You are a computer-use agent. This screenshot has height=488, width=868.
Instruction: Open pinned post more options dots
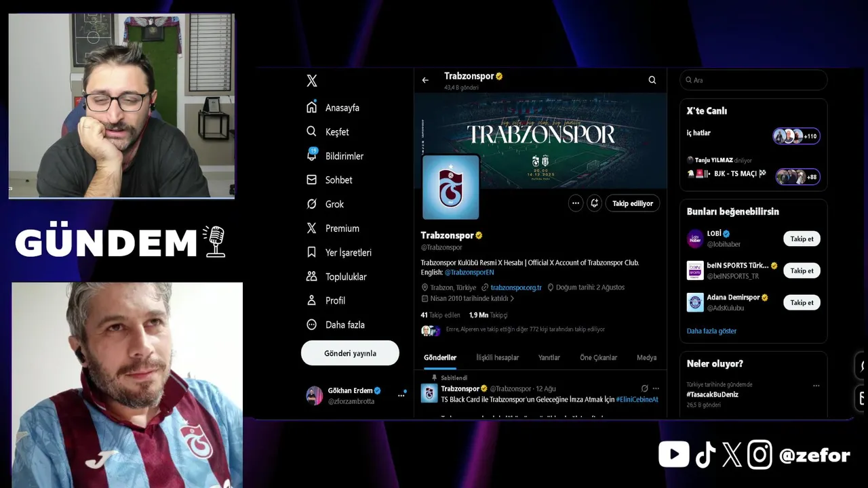click(x=656, y=388)
